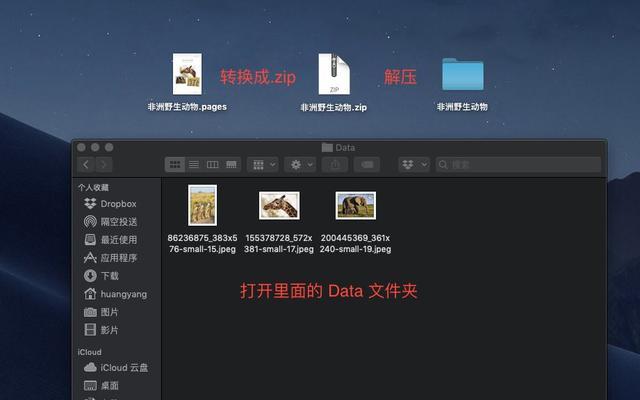Screen dimensions: 640x400
Task: Switch Finder to icon view
Action: tap(175, 164)
